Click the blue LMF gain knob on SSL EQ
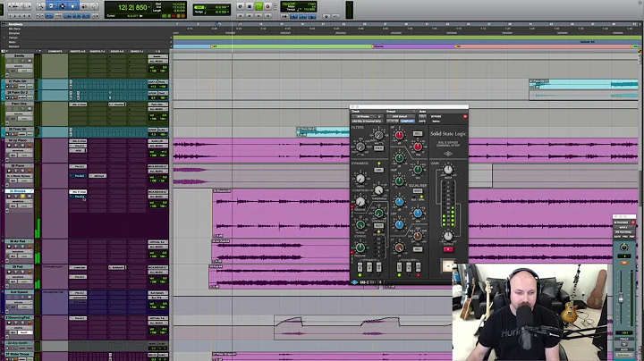The width and height of the screenshot is (644, 361). [399, 201]
